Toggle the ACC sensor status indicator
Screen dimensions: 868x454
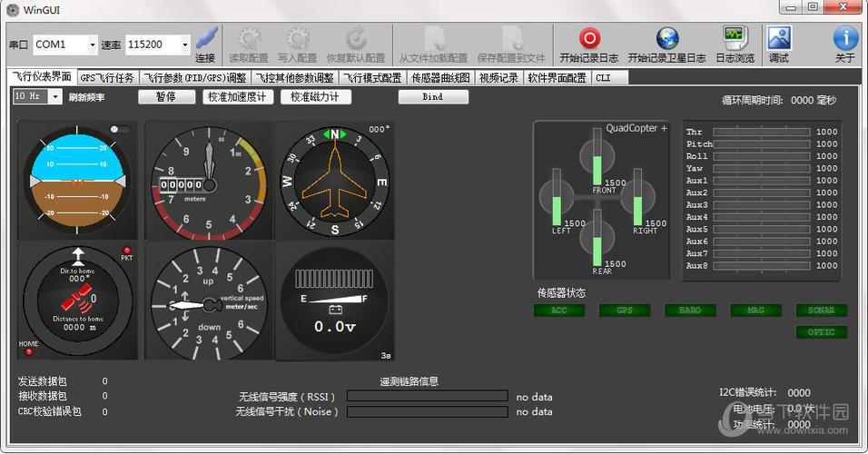(x=559, y=310)
